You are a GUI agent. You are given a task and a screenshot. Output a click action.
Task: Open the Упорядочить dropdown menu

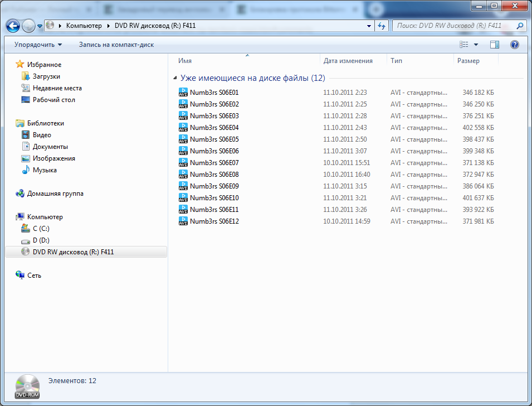[x=38, y=45]
